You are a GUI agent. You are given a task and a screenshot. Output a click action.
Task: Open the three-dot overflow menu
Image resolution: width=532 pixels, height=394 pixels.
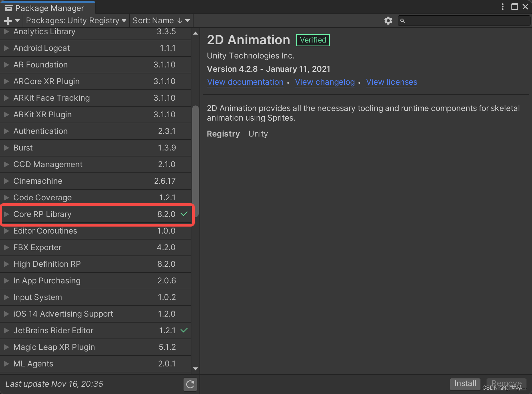(502, 7)
